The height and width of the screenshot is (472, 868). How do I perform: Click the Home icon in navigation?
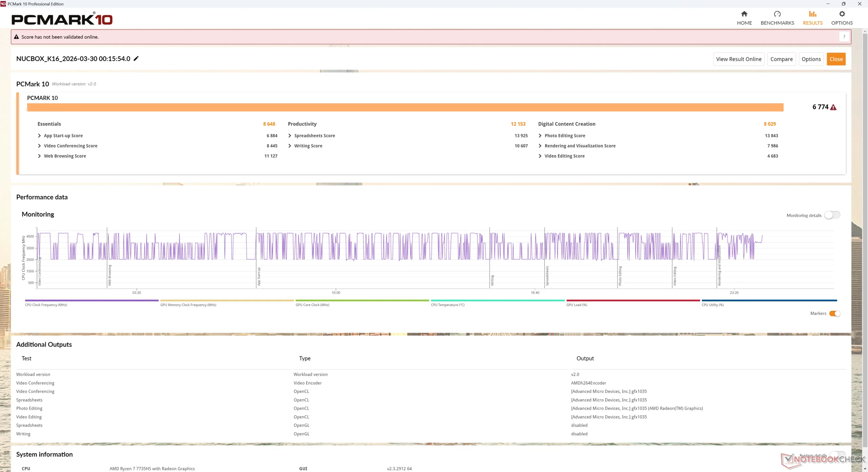click(x=744, y=14)
